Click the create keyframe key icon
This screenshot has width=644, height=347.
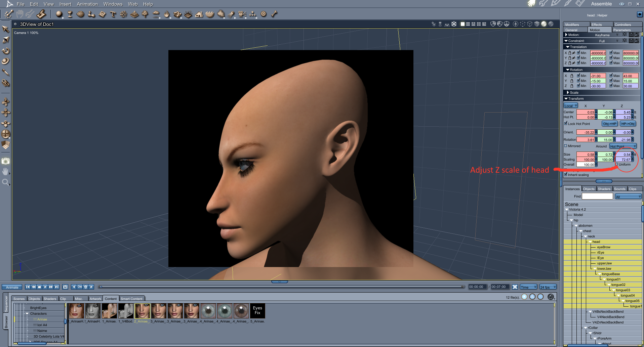(x=80, y=287)
